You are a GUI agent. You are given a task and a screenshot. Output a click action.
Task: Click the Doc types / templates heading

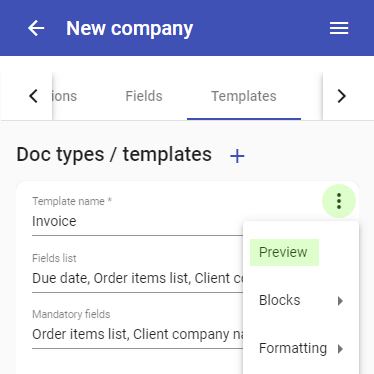coord(114,155)
